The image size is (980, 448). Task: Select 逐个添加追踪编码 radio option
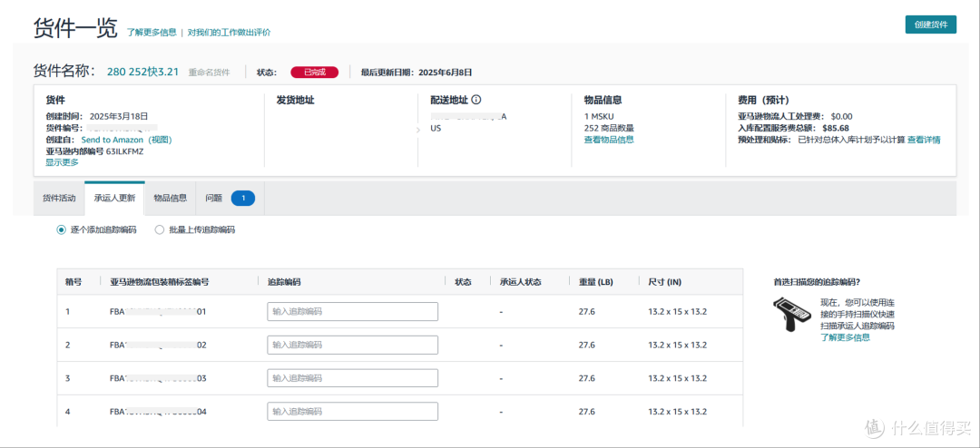pos(62,230)
